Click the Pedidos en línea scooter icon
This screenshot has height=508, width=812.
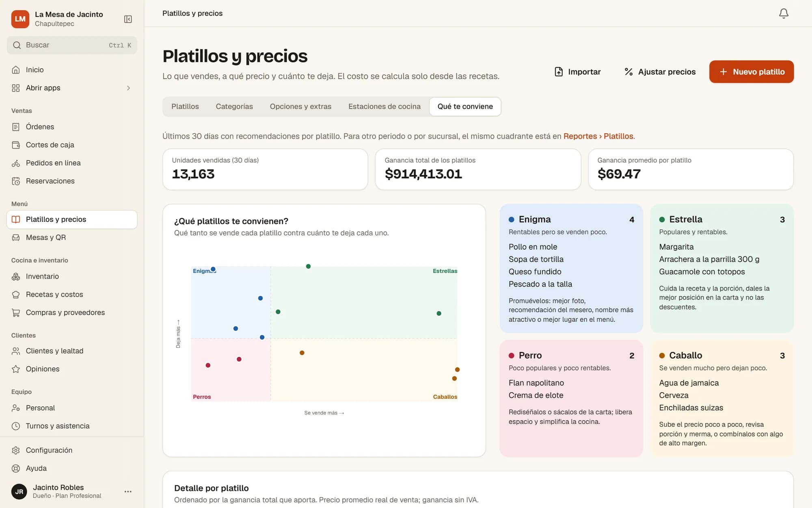16,163
